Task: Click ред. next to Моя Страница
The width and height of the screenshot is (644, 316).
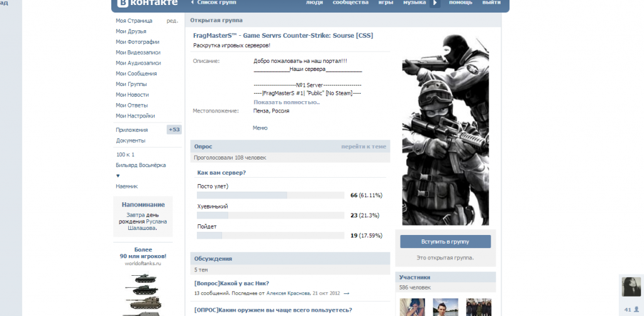Action: tap(172, 21)
